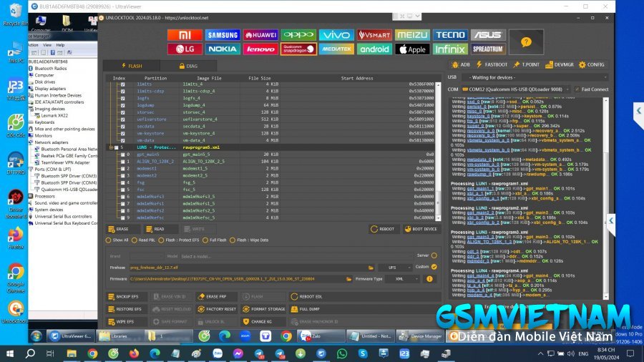Screen dimensions: 644x362
Task: Click the FORMAT STORAGE button
Action: (x=263, y=309)
